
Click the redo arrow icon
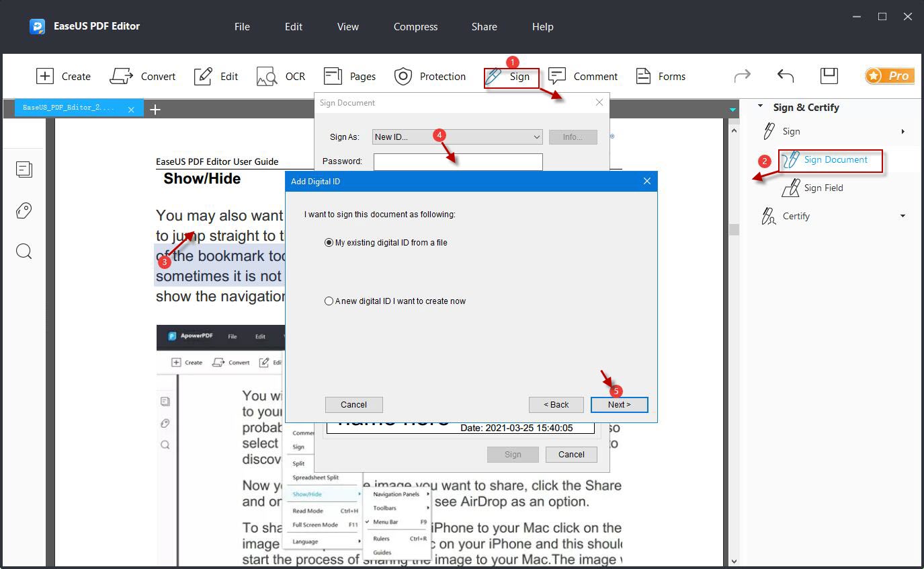pyautogui.click(x=742, y=76)
